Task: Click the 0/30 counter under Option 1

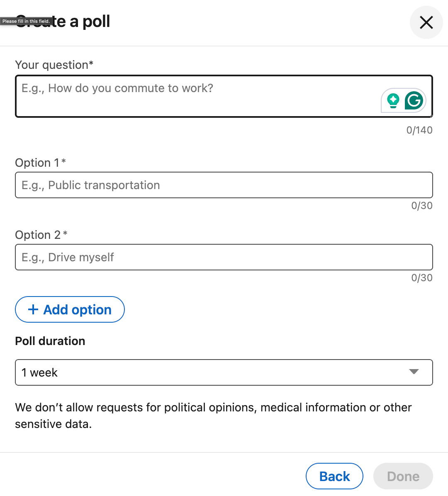Action: tap(422, 206)
